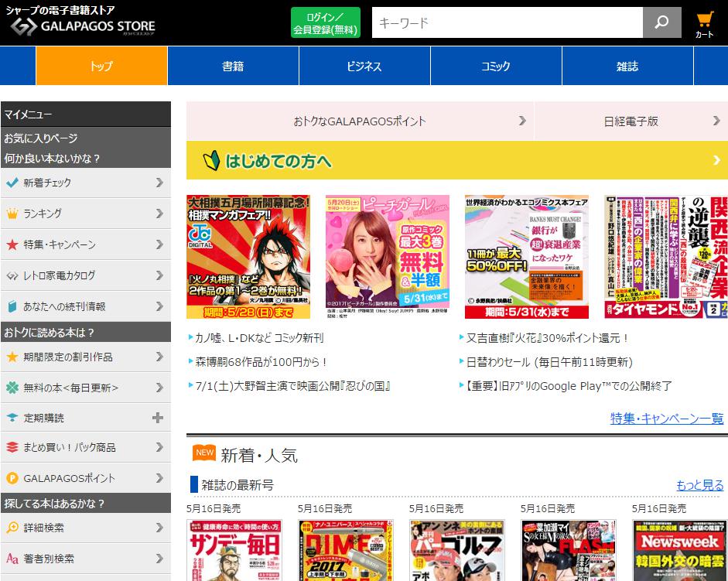The image size is (728, 581).
Task: Open the 忍びの国 movie release link
Action: (292, 386)
